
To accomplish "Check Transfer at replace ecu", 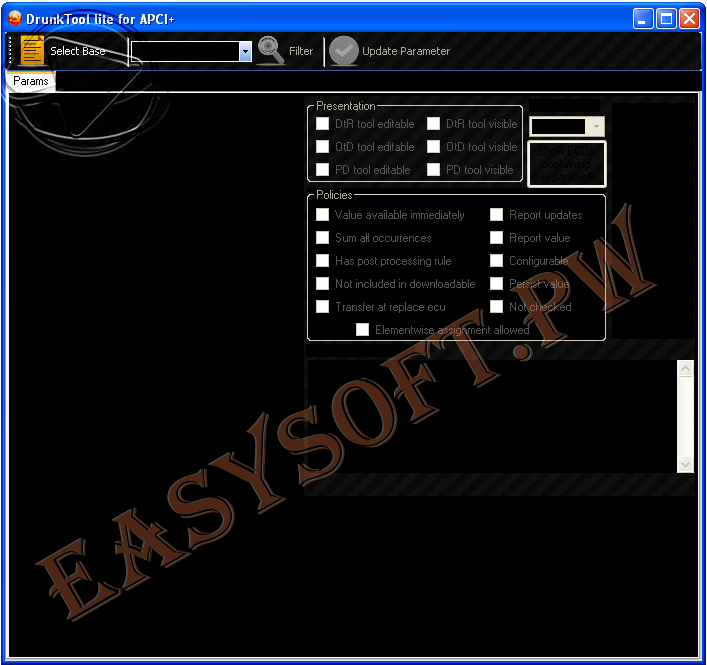I will (322, 307).
